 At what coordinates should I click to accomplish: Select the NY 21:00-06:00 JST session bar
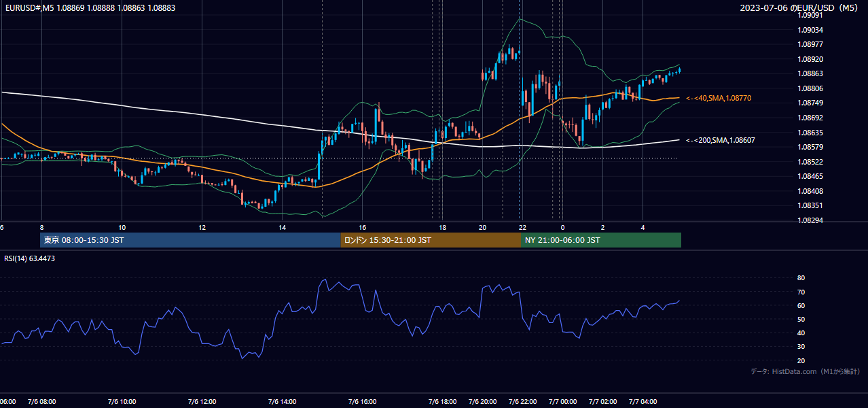[601, 240]
